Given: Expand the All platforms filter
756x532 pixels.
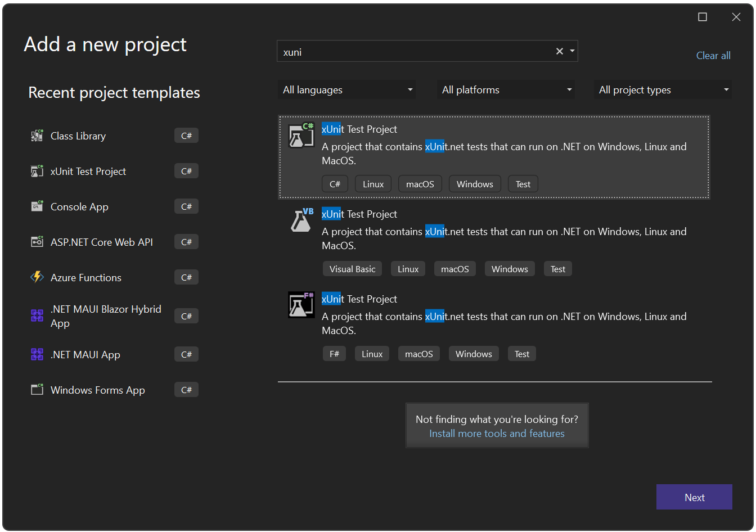Looking at the screenshot, I should click(506, 90).
